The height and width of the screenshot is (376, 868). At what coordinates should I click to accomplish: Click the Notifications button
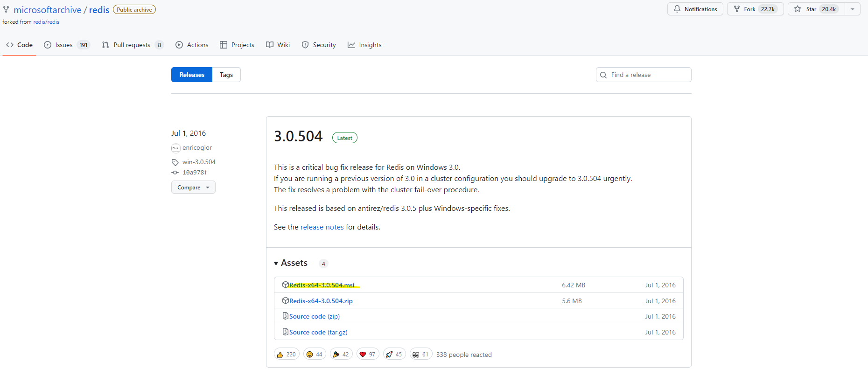coord(695,9)
